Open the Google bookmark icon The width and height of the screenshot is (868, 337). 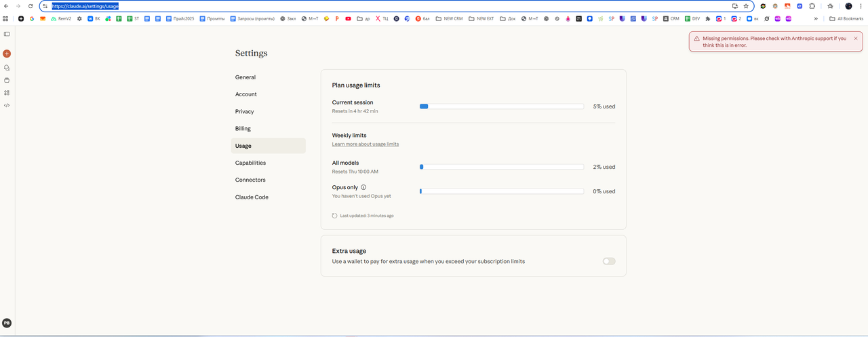point(32,19)
